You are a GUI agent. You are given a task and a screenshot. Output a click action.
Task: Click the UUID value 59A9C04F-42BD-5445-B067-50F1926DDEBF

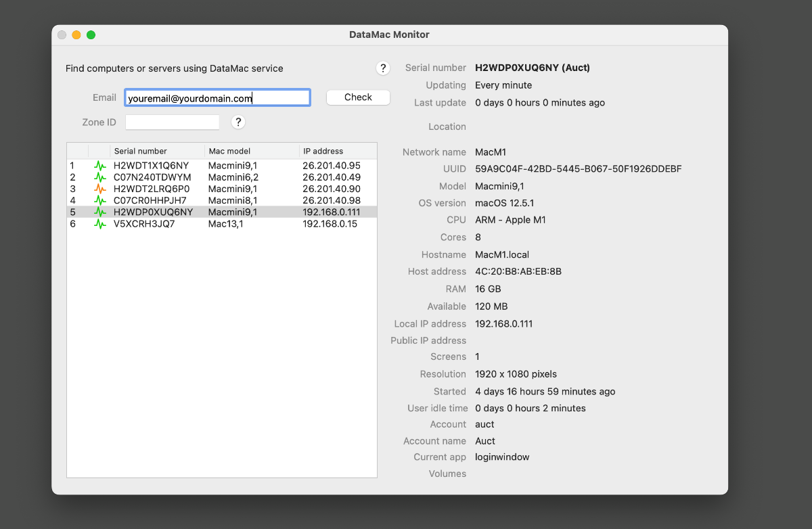(579, 168)
